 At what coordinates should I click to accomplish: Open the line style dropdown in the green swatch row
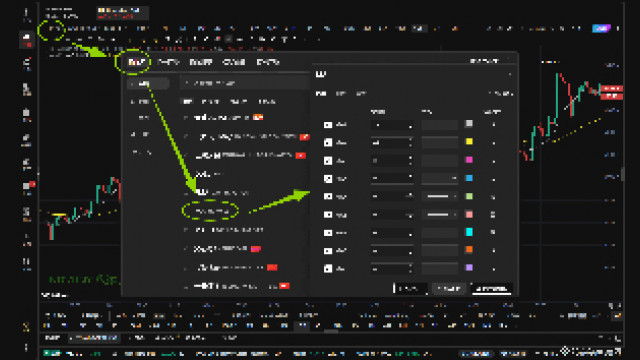pos(440,196)
